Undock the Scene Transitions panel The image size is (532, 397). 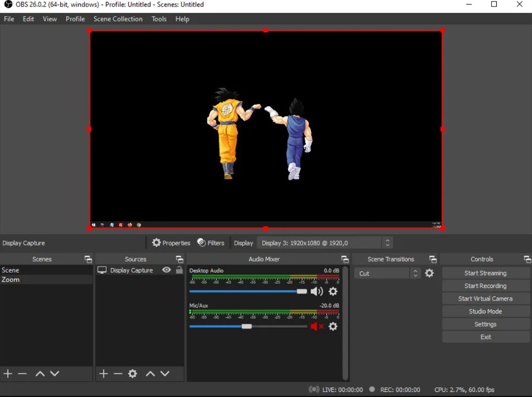[x=433, y=259]
